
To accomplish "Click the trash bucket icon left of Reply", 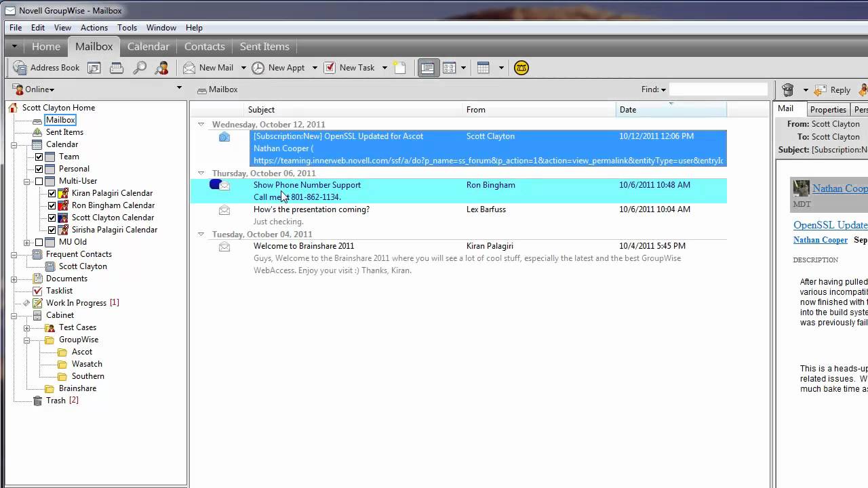I will [787, 90].
